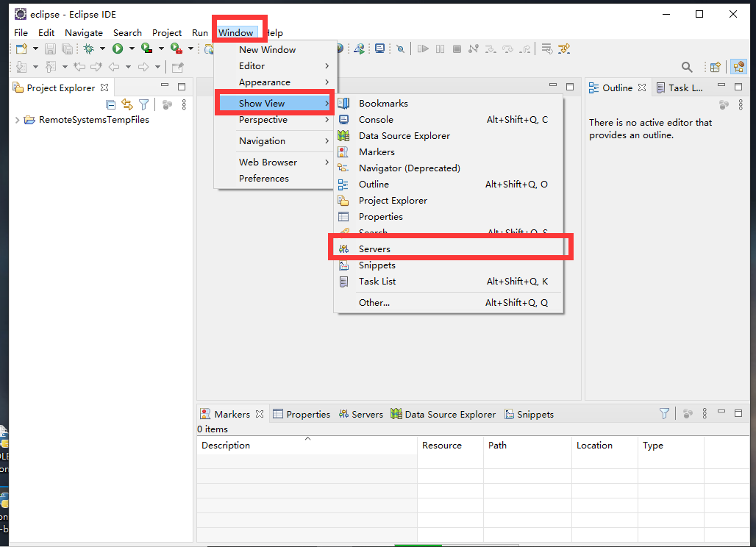Click the Step Over icon
Screen dimensions: 756x547
coord(507,49)
